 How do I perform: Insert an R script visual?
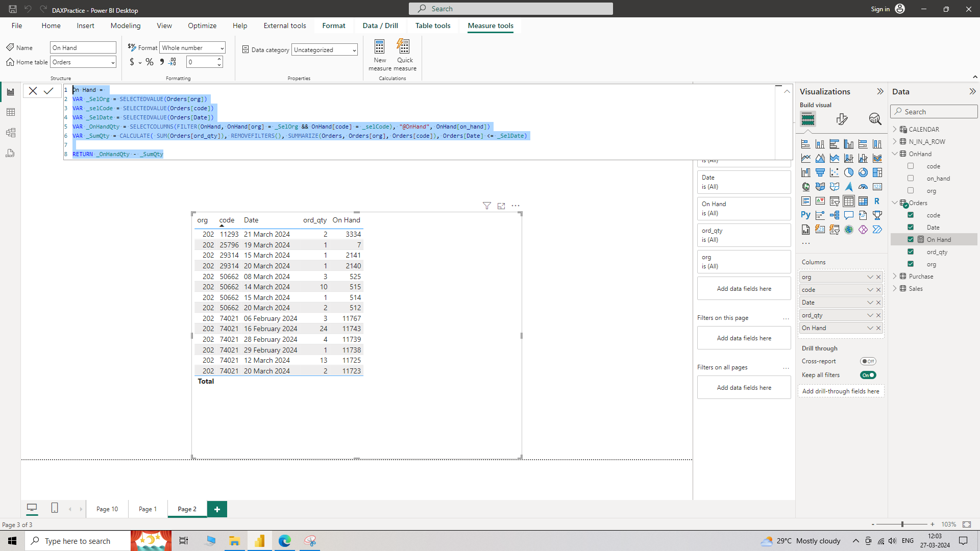coord(877,201)
